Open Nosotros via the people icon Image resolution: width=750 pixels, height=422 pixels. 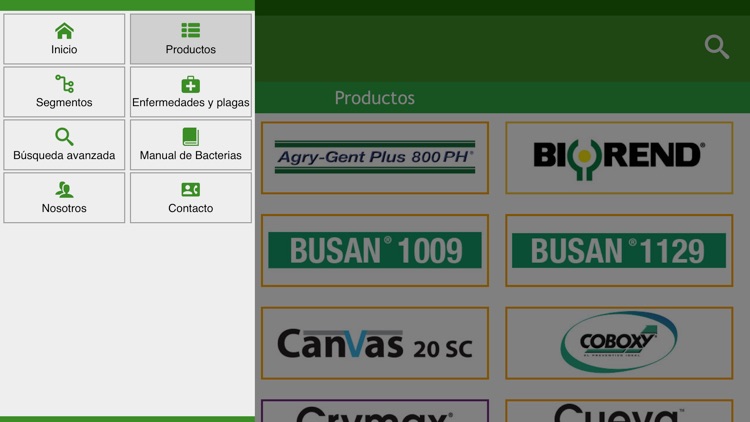64,190
